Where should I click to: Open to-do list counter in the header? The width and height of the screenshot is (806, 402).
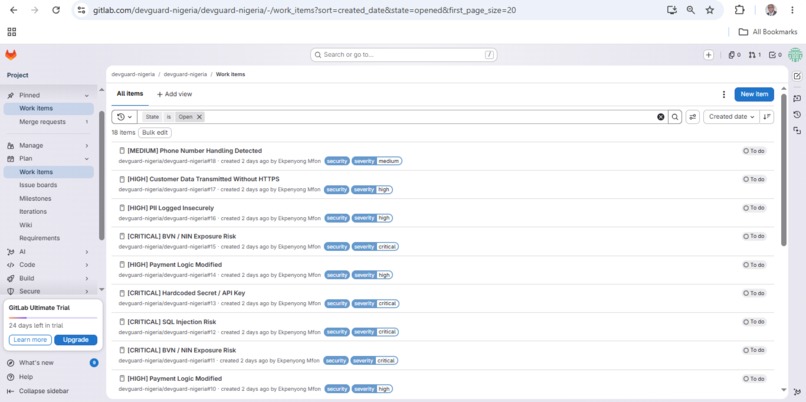(x=775, y=55)
